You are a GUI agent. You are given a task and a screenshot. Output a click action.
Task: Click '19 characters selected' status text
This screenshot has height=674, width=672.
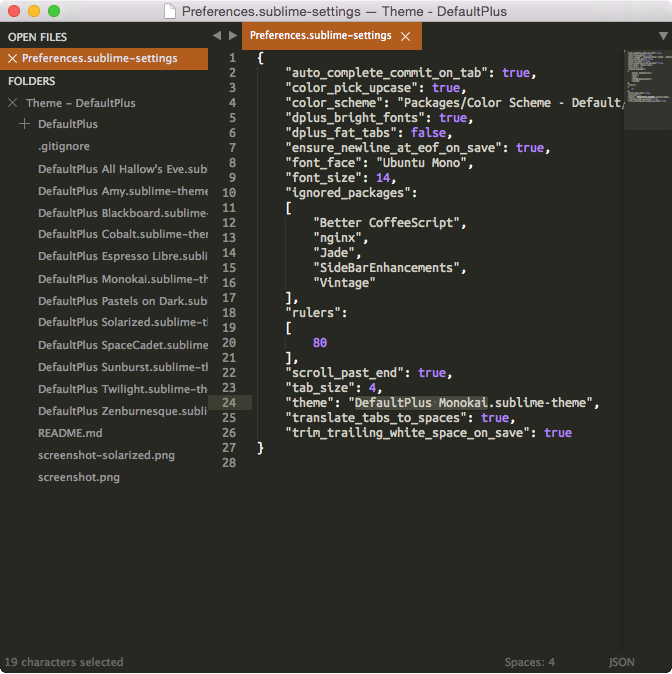(64, 662)
